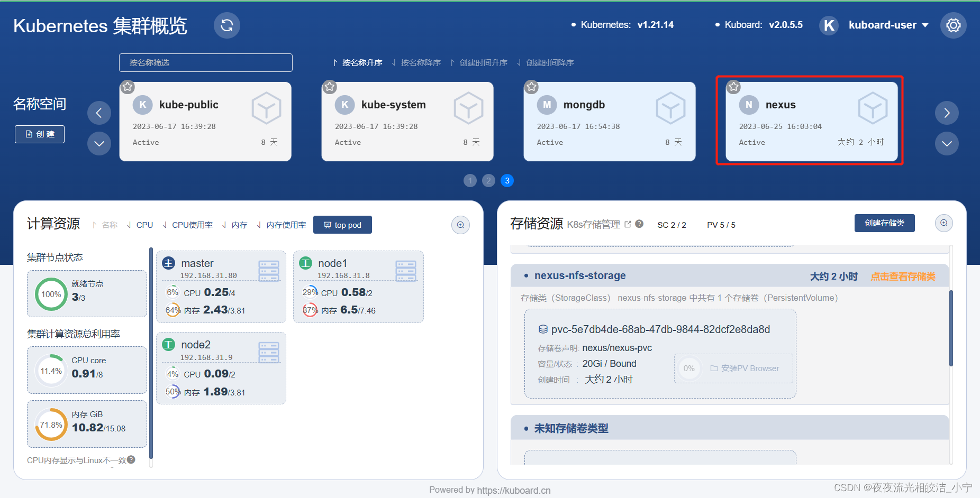The width and height of the screenshot is (980, 498).
Task: Click help icon beside CPU memory note
Action: (x=131, y=460)
